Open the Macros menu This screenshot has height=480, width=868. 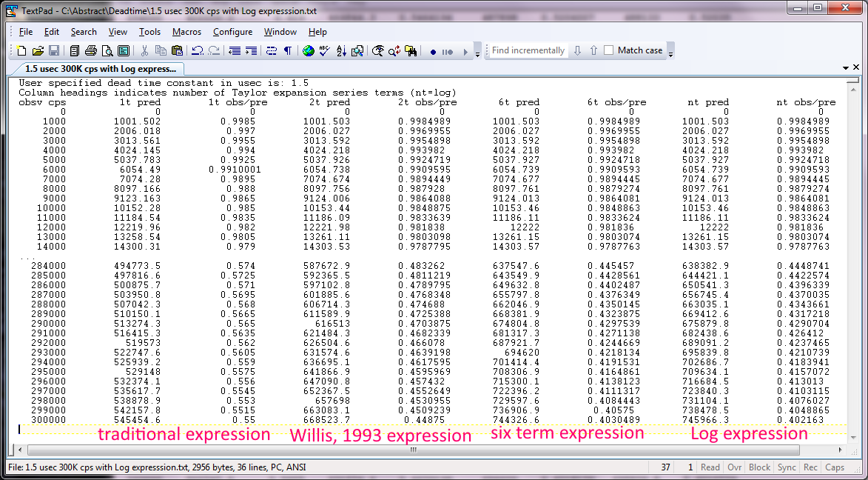(x=186, y=32)
